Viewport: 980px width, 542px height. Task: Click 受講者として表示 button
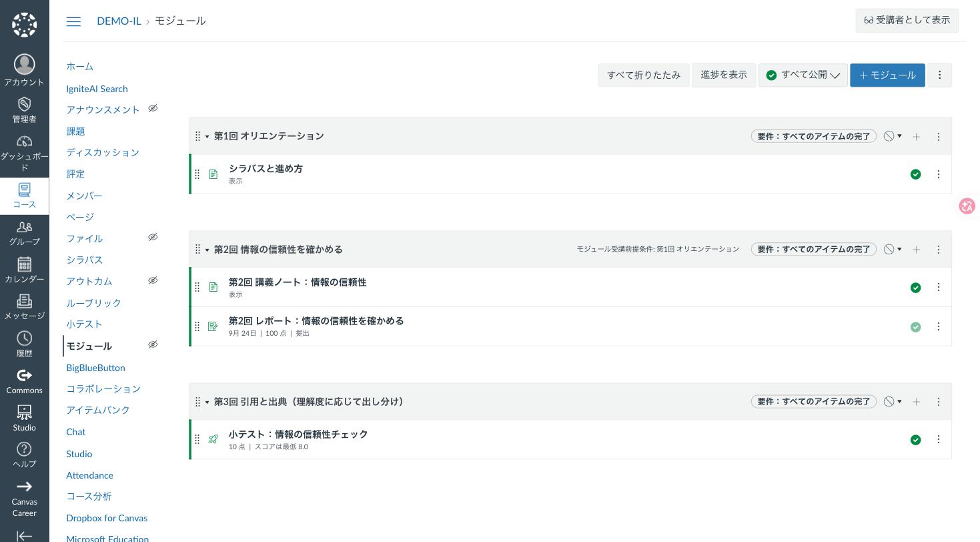click(907, 21)
